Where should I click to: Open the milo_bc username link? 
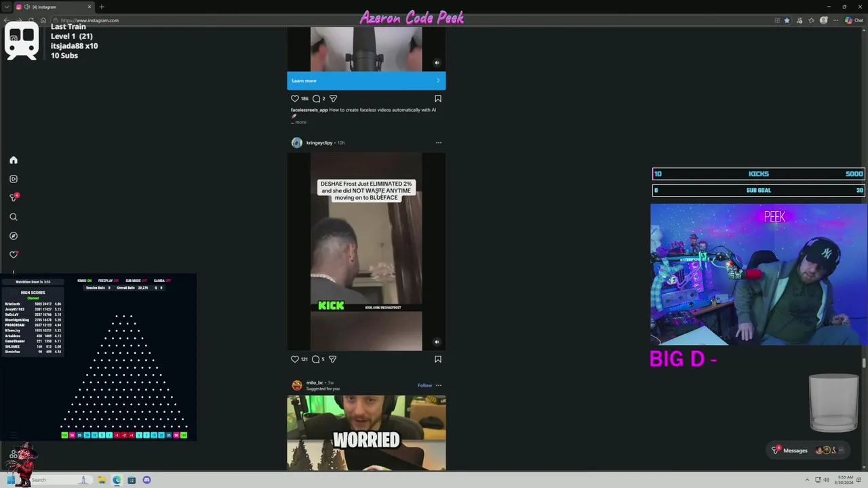315,383
